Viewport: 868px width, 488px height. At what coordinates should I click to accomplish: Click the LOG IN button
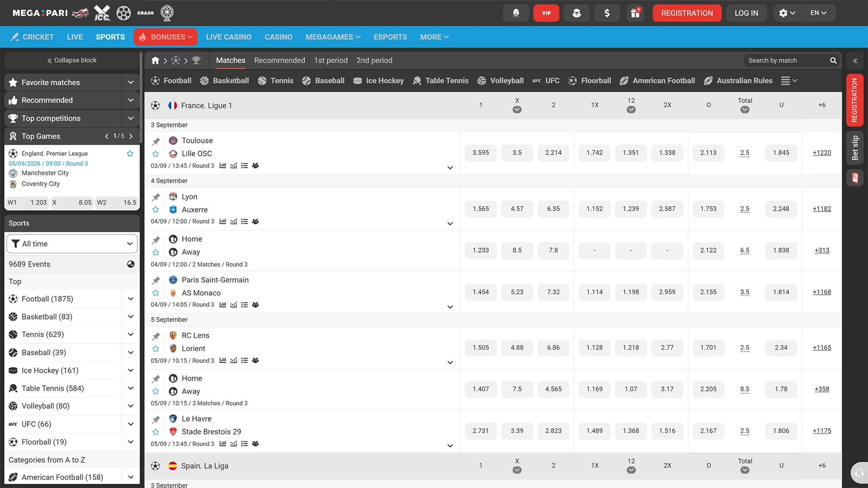746,13
